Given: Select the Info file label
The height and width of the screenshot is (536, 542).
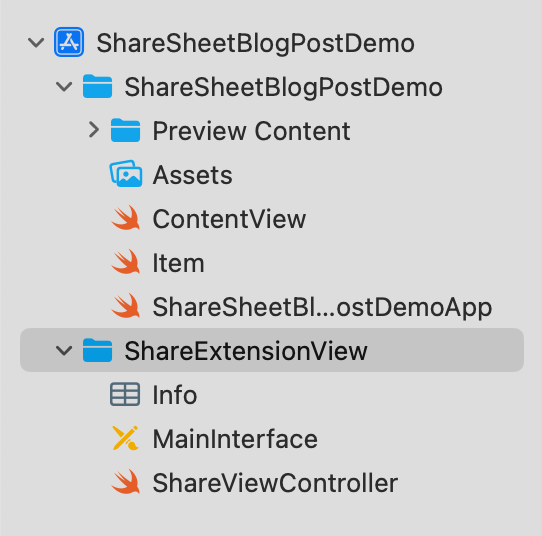Looking at the screenshot, I should pos(175,395).
